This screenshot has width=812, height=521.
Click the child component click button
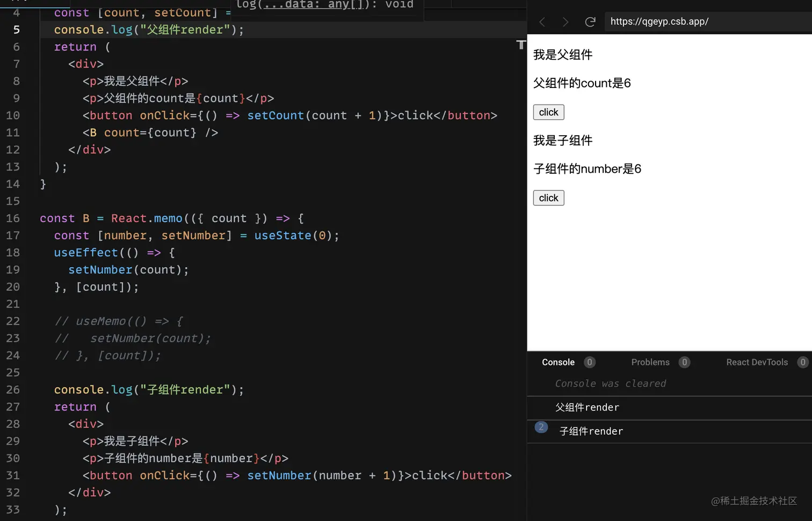pyautogui.click(x=548, y=198)
